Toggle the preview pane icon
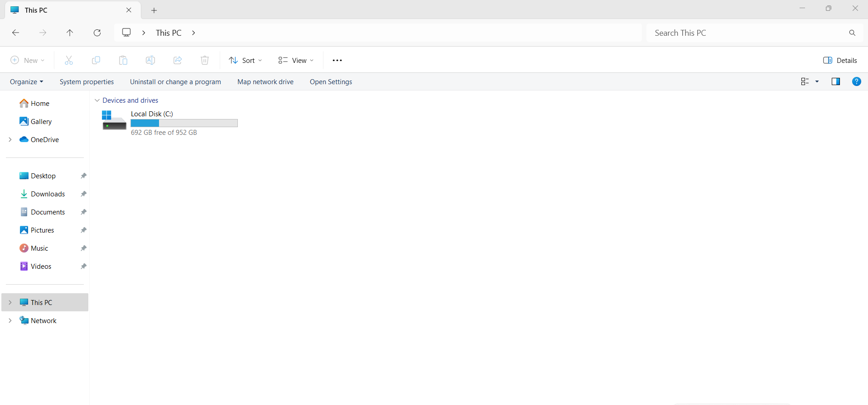This screenshot has width=868, height=405. [836, 81]
